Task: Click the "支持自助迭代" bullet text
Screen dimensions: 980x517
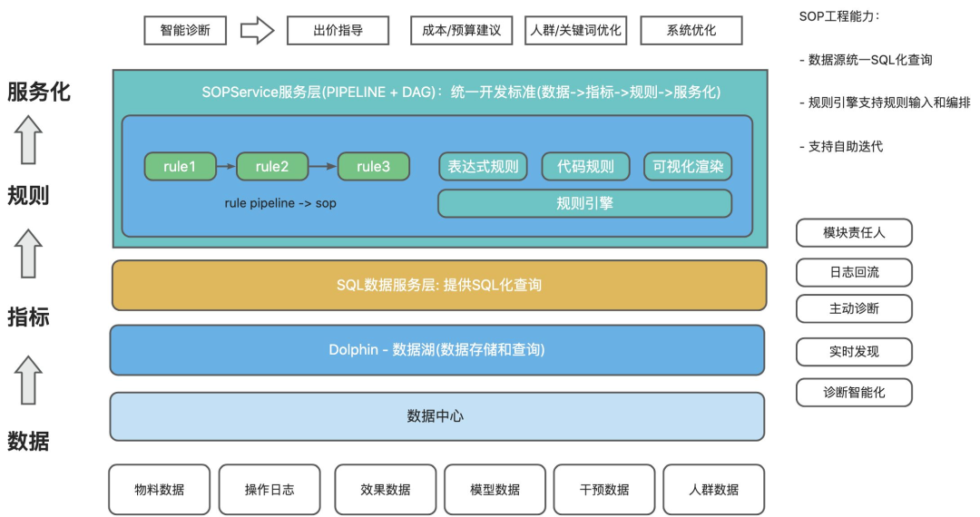Action: [846, 146]
